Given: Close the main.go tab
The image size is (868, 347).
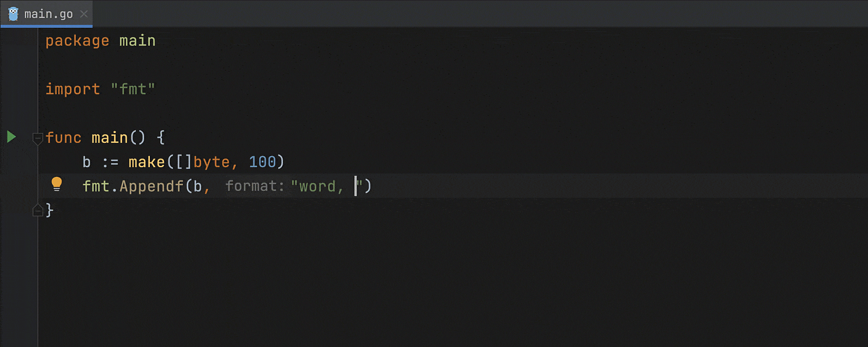Looking at the screenshot, I should pos(84,14).
